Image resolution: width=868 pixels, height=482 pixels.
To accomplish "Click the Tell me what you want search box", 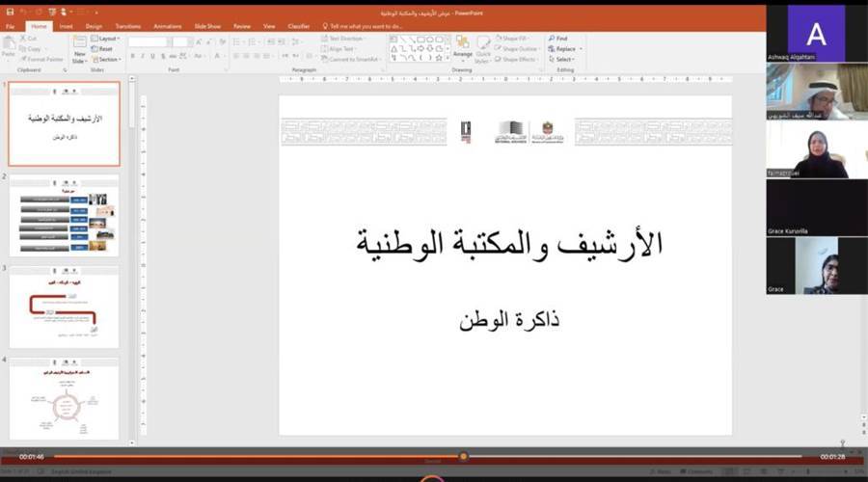I will coord(363,26).
